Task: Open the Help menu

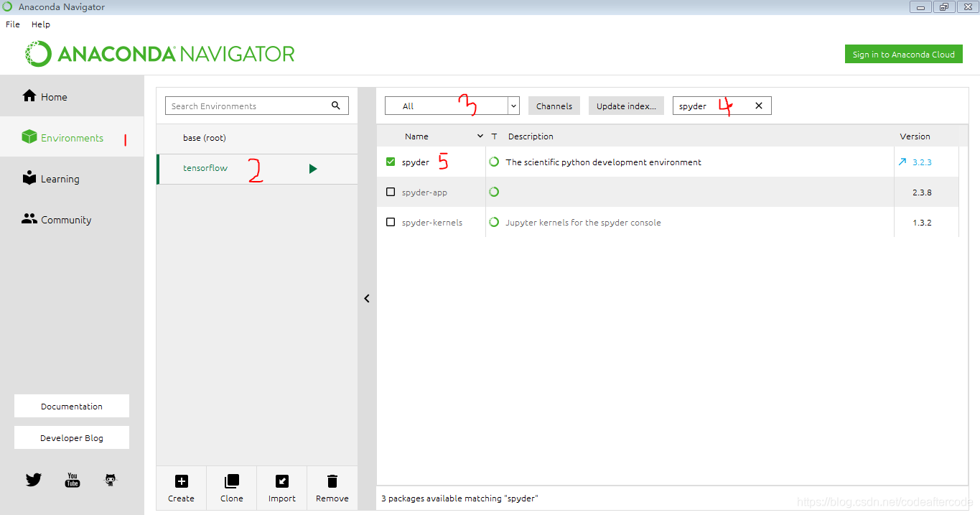Action: (41, 24)
